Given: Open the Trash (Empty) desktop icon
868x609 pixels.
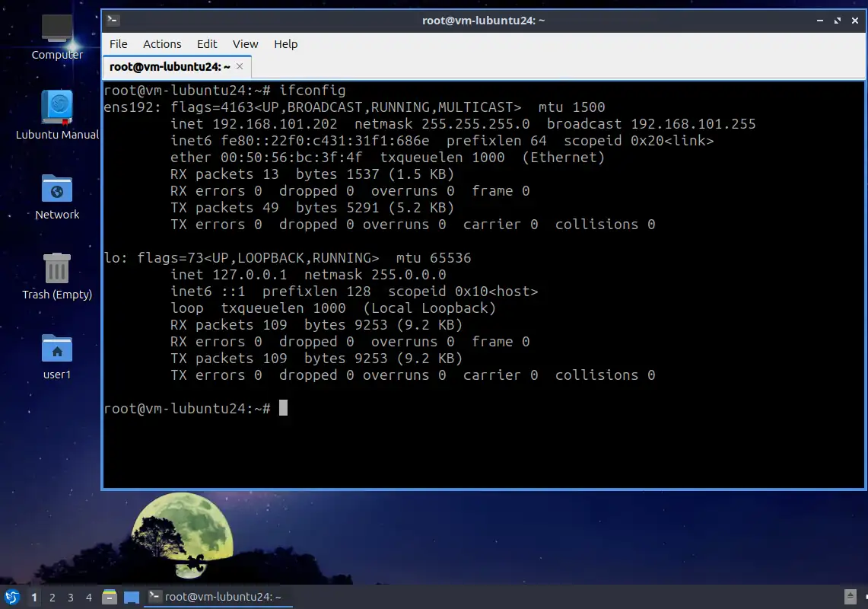Looking at the screenshot, I should tap(57, 276).
